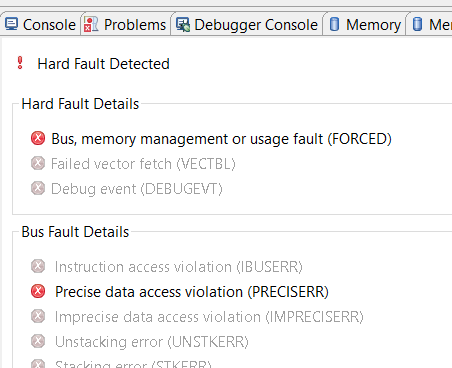Image resolution: width=452 pixels, height=368 pixels.
Task: Open the Problems tab
Action: 125,25
